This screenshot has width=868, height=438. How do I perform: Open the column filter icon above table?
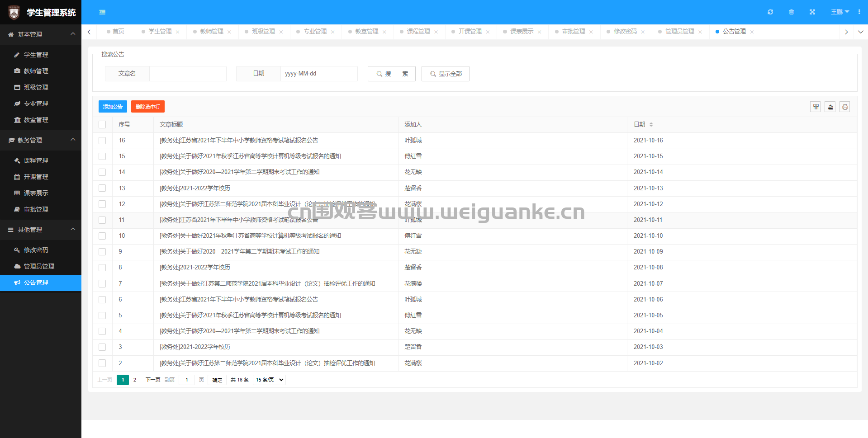click(816, 107)
